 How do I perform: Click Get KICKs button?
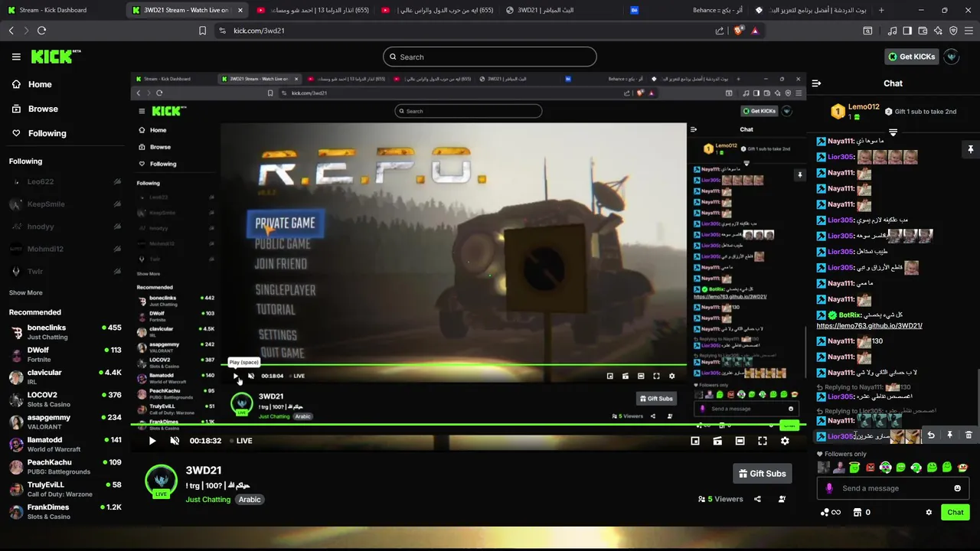point(911,57)
